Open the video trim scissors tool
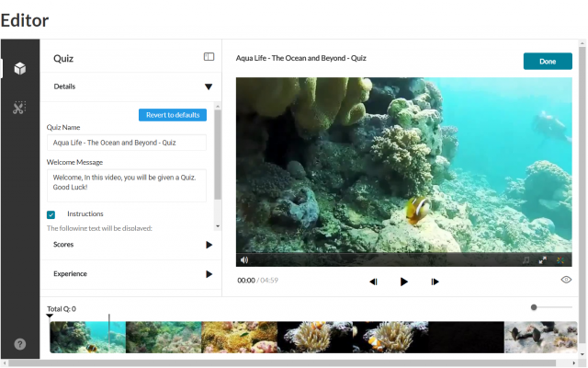 pyautogui.click(x=18, y=109)
